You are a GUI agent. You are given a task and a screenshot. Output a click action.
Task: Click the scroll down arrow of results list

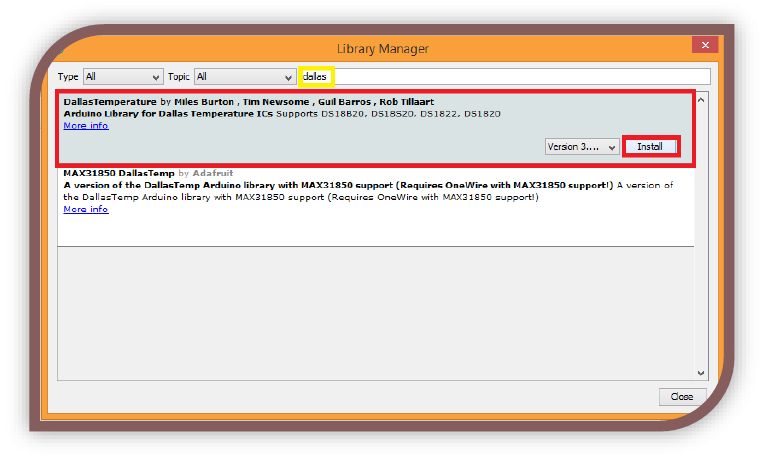click(x=701, y=373)
